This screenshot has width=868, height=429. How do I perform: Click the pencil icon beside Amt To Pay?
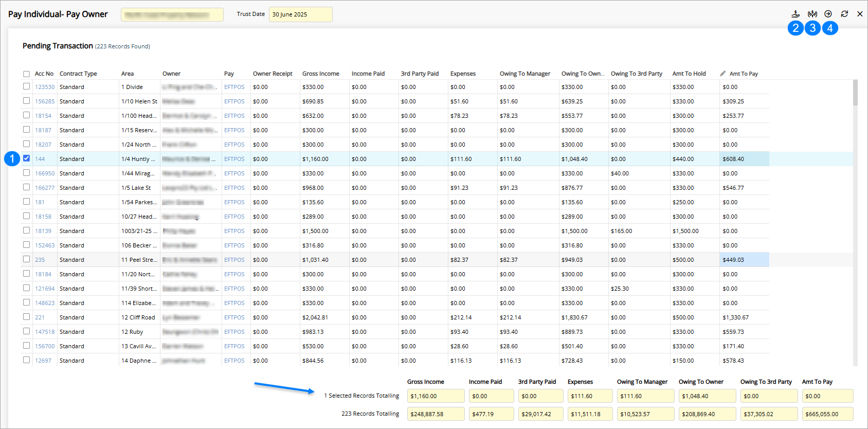coord(723,74)
